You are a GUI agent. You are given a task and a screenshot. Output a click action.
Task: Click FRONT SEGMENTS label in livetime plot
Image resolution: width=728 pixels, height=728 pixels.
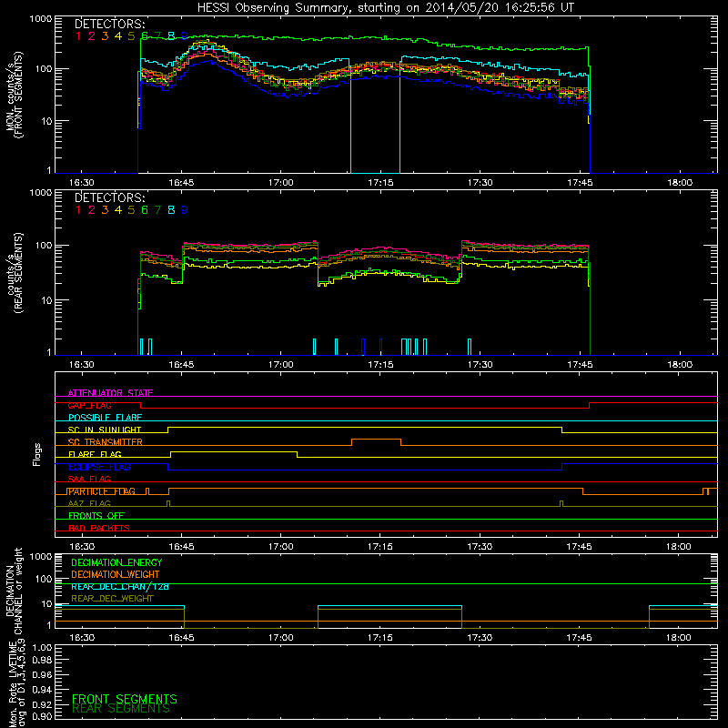point(125,699)
